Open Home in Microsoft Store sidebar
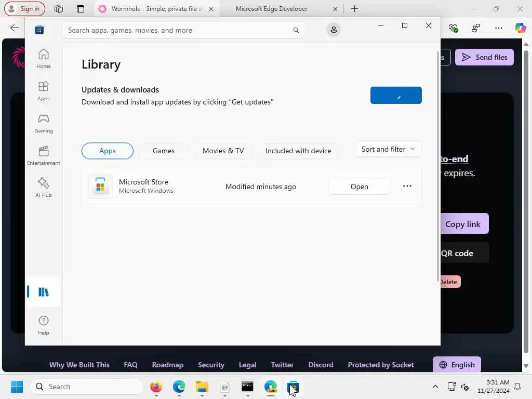Viewport: 532px width, 399px height. click(44, 59)
